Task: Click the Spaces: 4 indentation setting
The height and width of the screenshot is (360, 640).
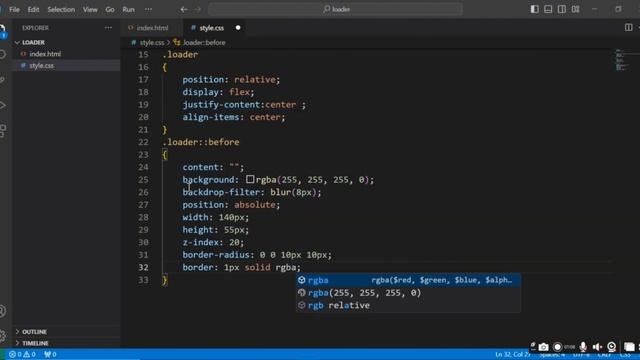Action: (552, 355)
